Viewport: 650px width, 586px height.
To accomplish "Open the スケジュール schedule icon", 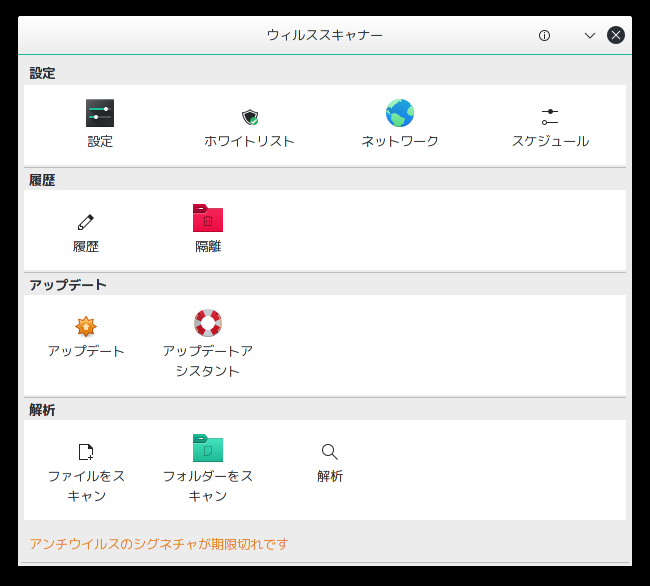I will tap(550, 117).
